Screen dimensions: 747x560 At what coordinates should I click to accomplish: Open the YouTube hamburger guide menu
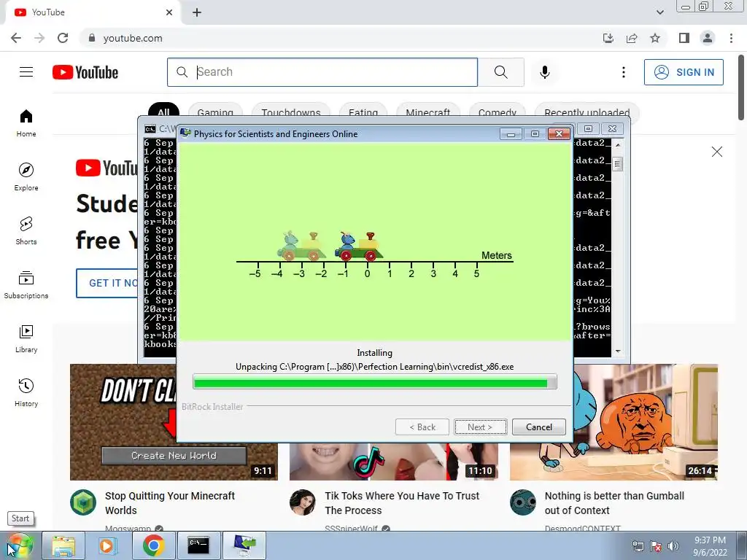26,72
